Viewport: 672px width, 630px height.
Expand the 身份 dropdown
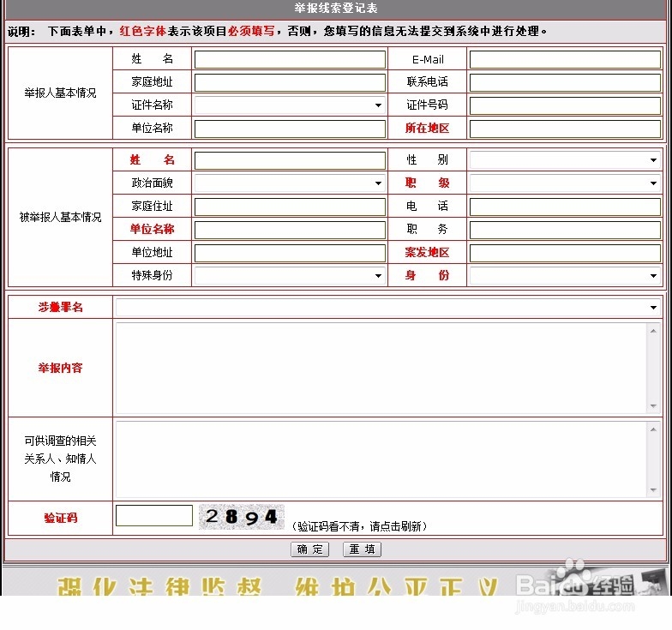tap(565, 276)
